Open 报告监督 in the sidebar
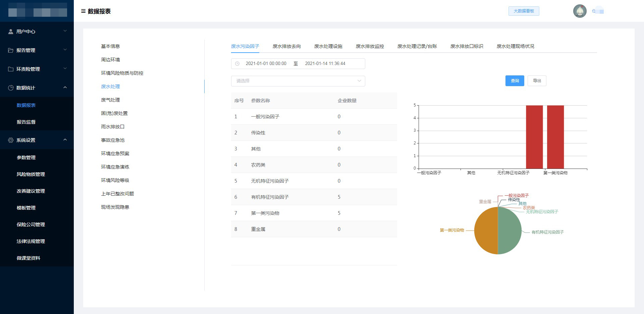Viewport: 644px width, 314px height. click(x=26, y=122)
